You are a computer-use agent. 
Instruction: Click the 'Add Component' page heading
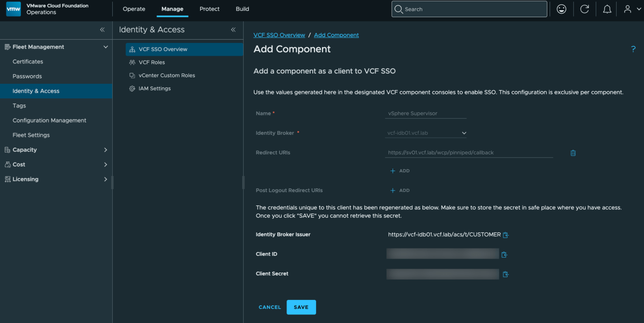(292, 49)
